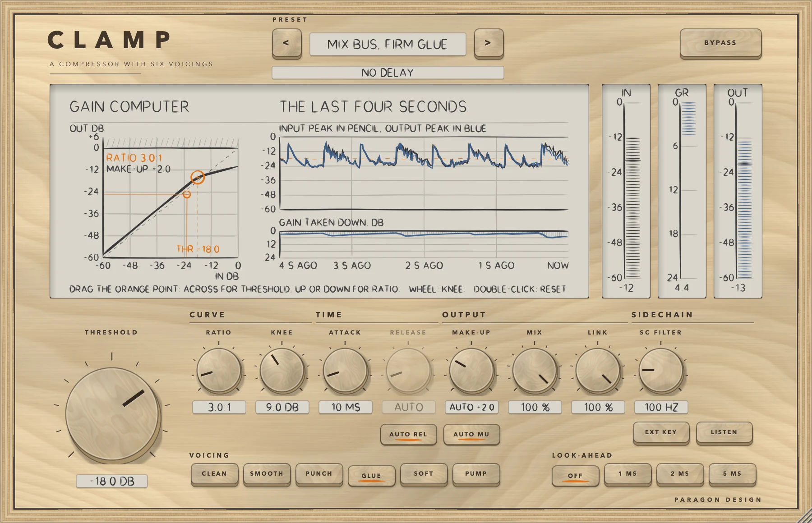Select the CLEAN voicing

214,474
